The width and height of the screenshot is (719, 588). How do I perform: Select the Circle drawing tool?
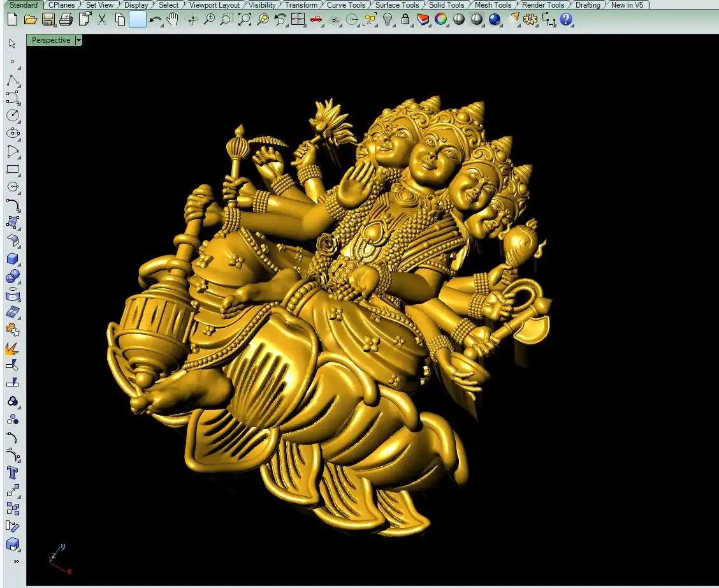[x=13, y=115]
